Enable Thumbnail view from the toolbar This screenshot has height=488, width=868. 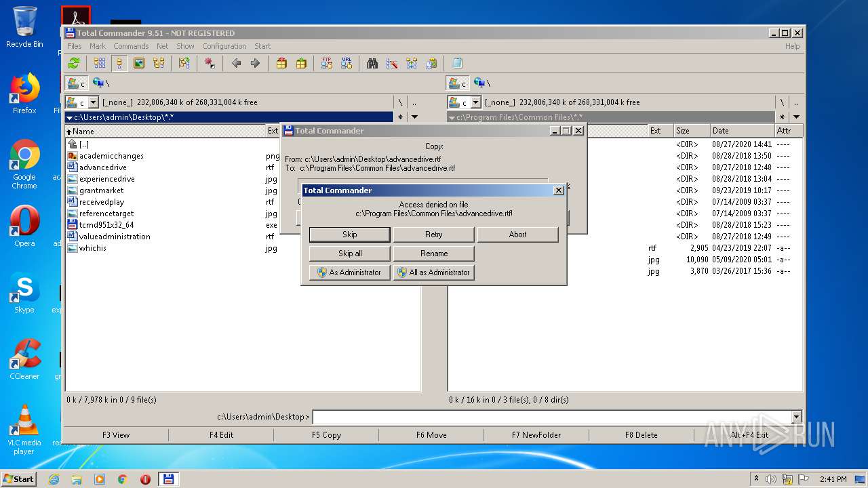[x=139, y=63]
